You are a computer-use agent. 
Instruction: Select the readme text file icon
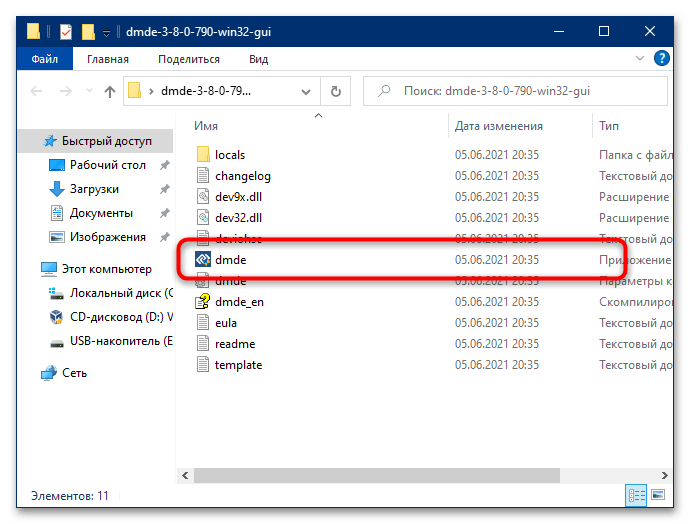203,344
